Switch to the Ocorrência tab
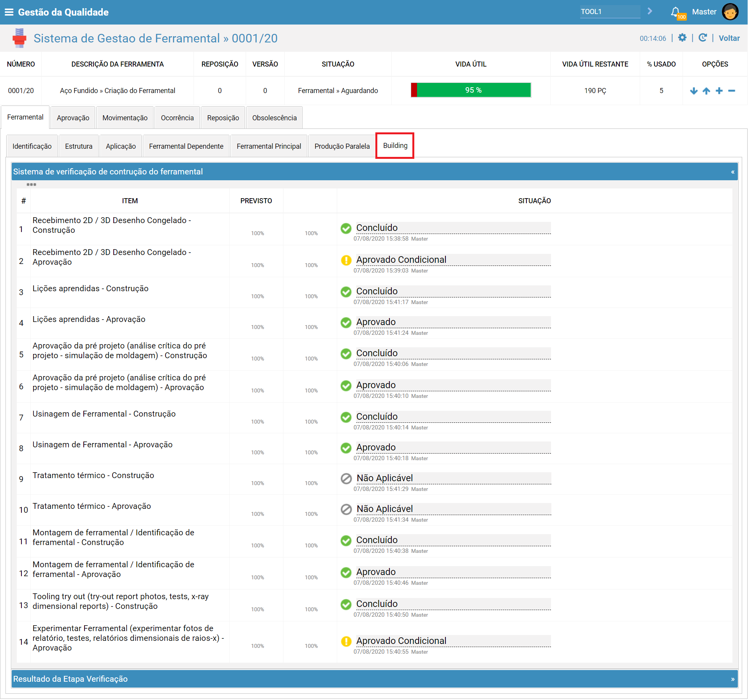 pyautogui.click(x=177, y=118)
